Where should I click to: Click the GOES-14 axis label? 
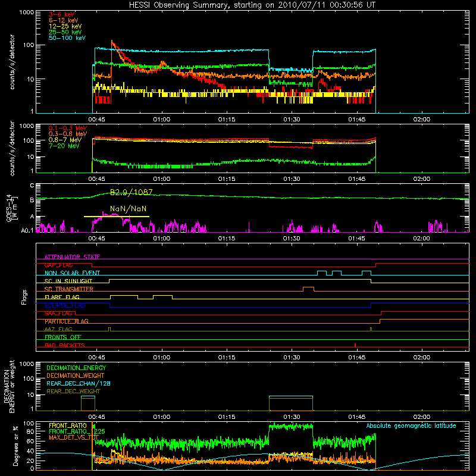[11, 208]
